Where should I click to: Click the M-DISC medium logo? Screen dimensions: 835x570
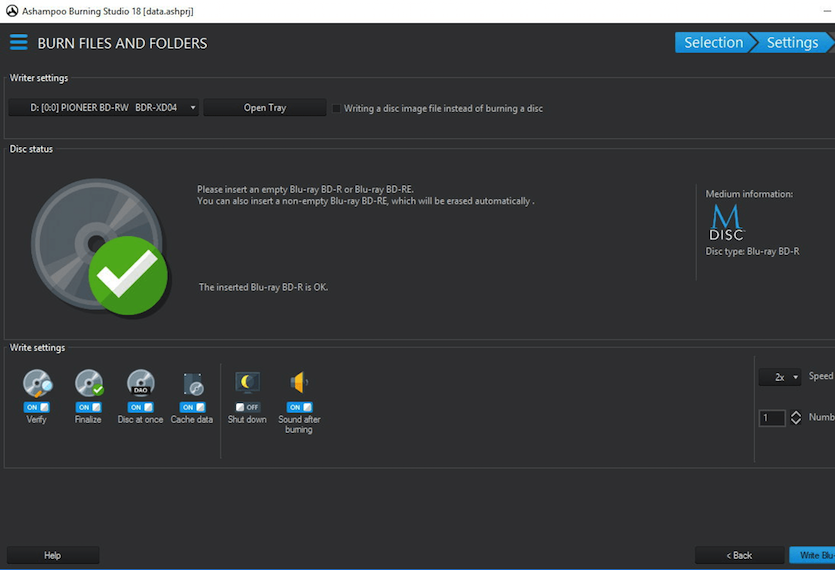coord(726,223)
